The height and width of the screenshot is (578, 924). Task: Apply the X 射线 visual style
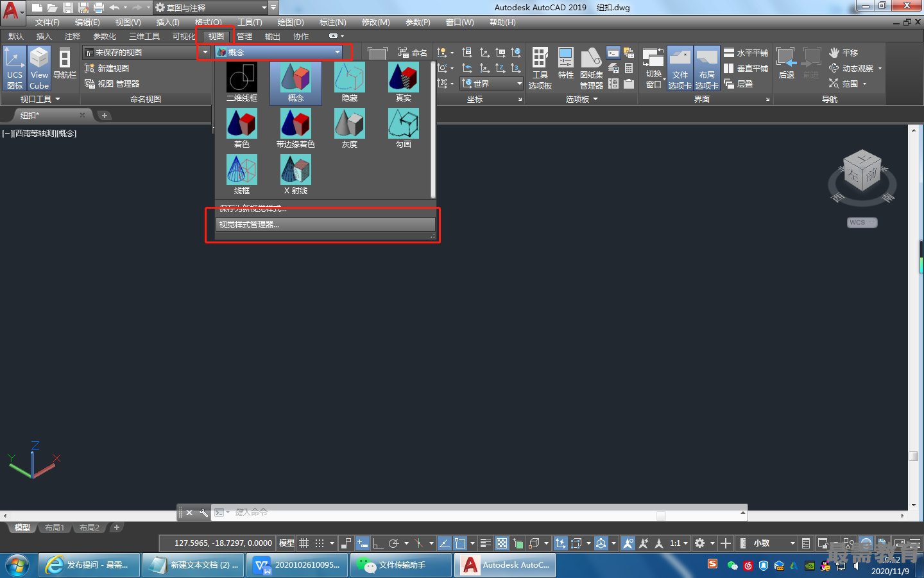pos(296,175)
